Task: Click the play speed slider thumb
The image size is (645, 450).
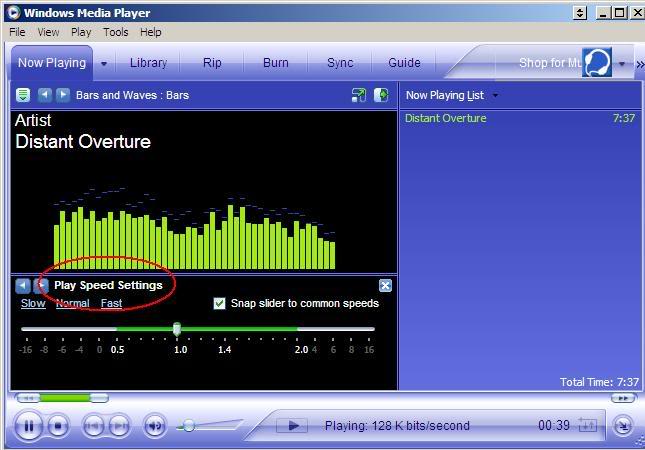Action: tap(177, 329)
